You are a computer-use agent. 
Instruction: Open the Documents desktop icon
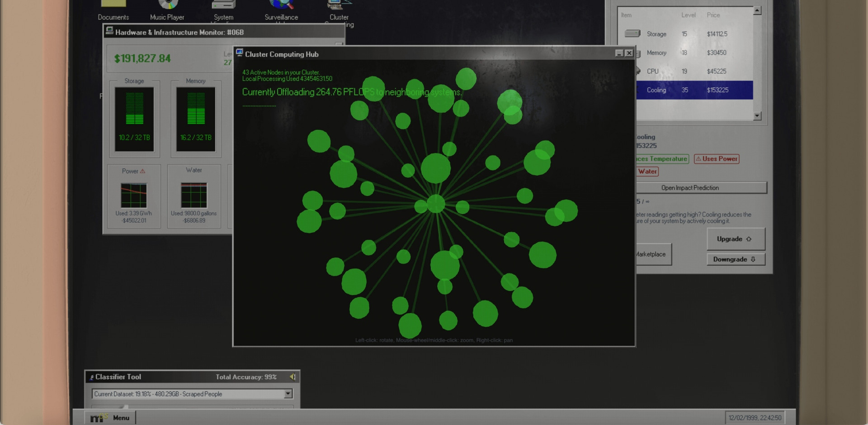click(x=113, y=10)
